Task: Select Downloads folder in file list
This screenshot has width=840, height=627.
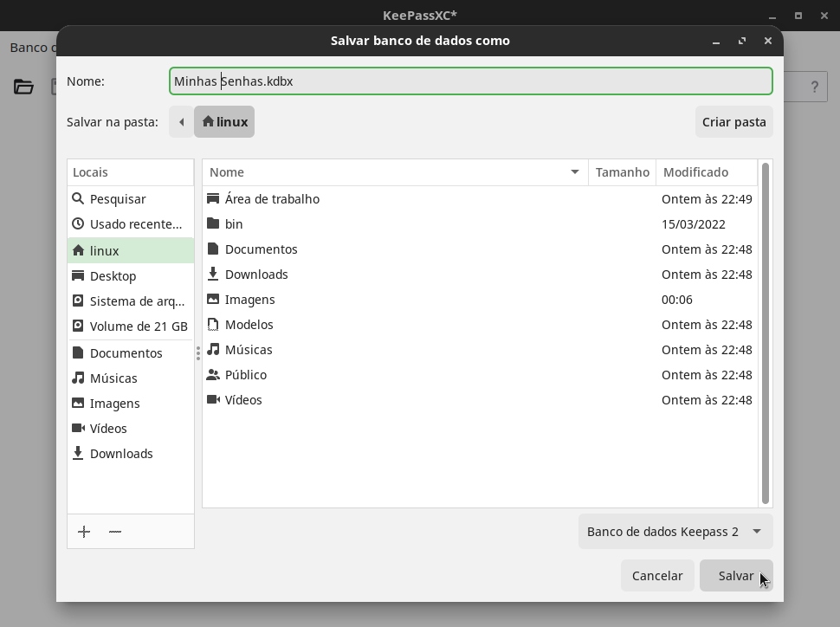Action: (480, 275)
